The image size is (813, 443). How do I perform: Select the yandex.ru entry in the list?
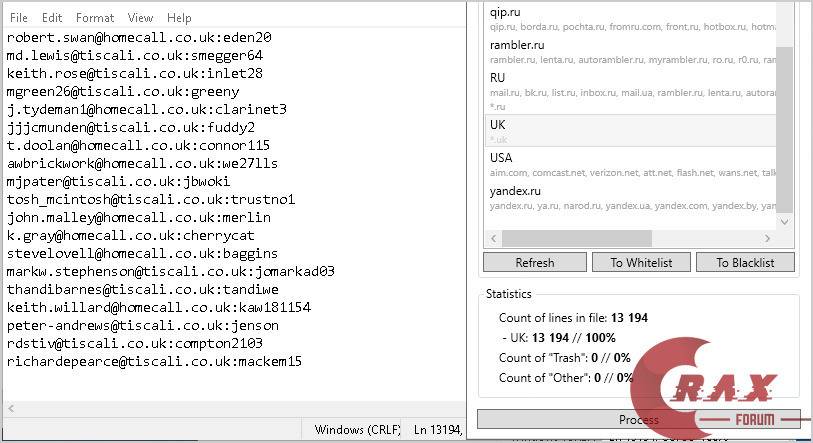pyautogui.click(x=630, y=197)
